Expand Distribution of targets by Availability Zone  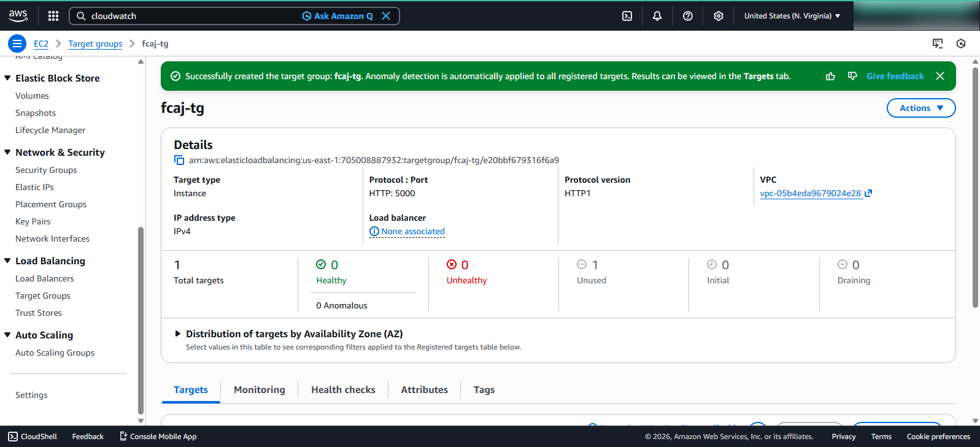pyautogui.click(x=178, y=334)
